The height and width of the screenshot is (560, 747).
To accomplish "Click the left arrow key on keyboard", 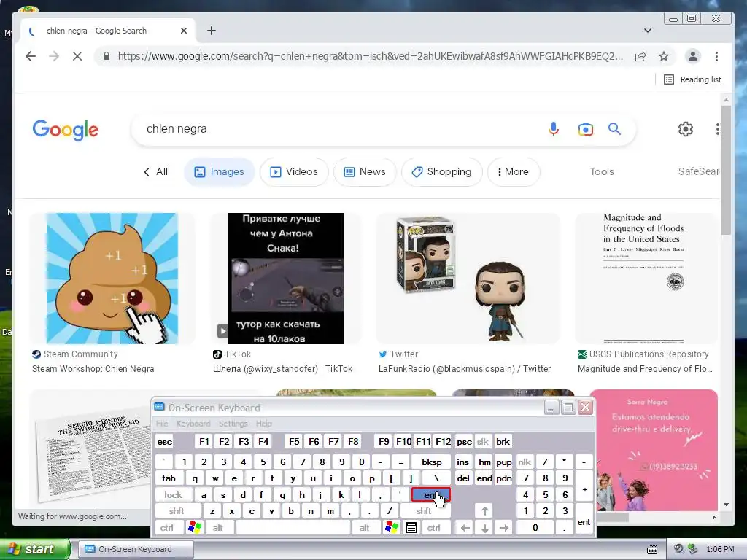I will pyautogui.click(x=465, y=528).
